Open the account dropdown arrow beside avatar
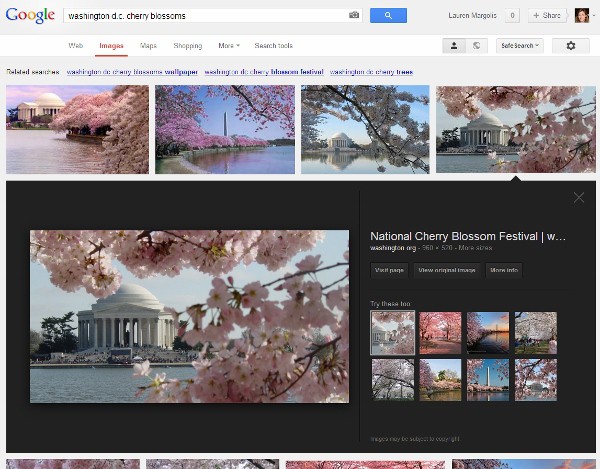Viewport: 600px width, 469px height. point(594,16)
